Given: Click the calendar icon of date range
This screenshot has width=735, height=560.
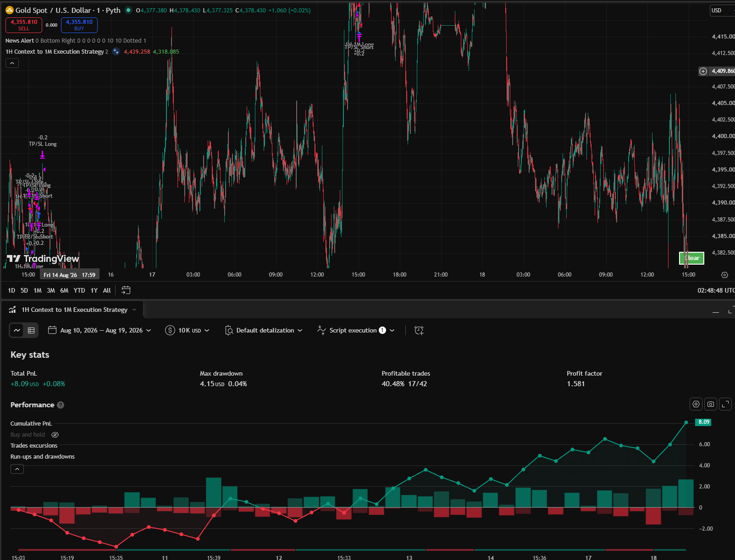Looking at the screenshot, I should point(52,330).
